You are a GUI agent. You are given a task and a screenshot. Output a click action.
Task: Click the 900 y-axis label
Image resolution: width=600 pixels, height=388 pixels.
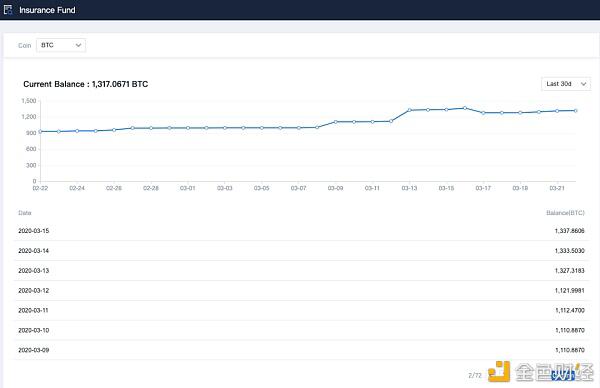[31, 133]
